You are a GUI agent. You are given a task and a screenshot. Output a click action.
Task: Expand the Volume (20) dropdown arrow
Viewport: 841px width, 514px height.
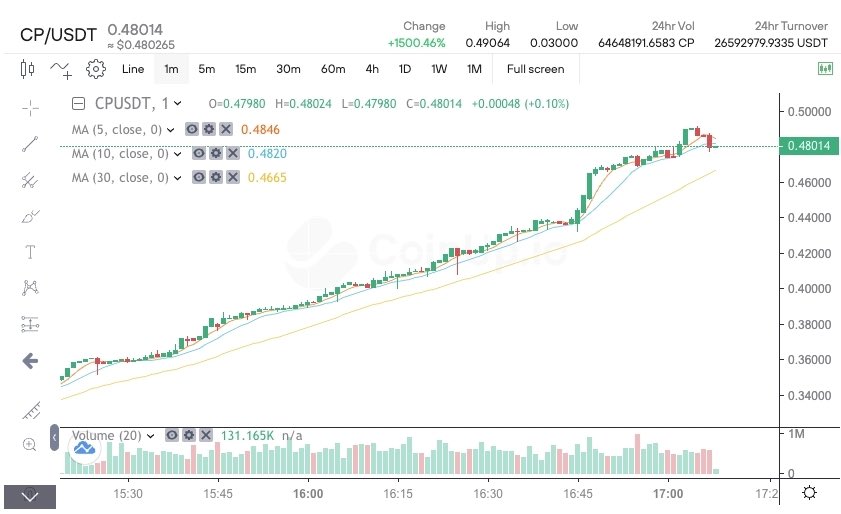[x=151, y=435]
